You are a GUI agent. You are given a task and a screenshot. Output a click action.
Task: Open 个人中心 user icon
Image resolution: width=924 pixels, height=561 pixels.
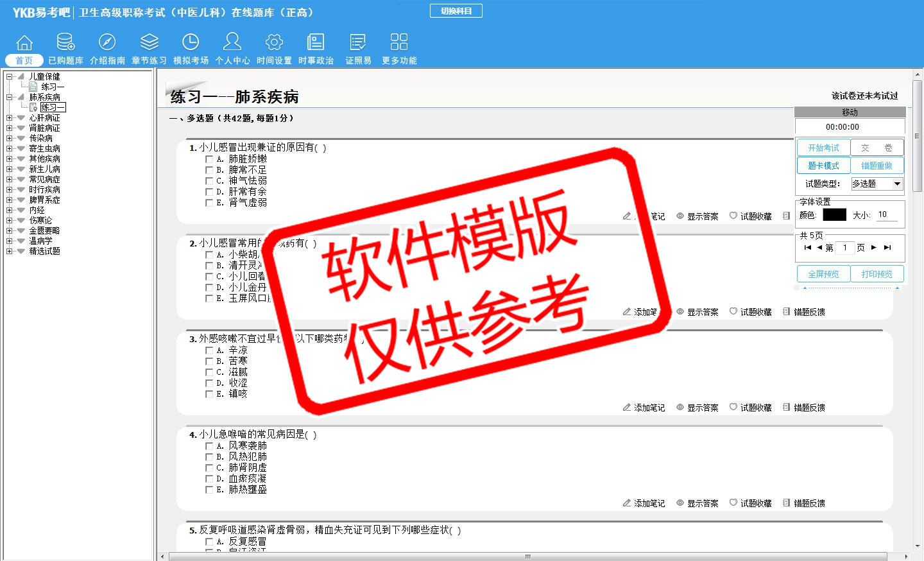232,43
